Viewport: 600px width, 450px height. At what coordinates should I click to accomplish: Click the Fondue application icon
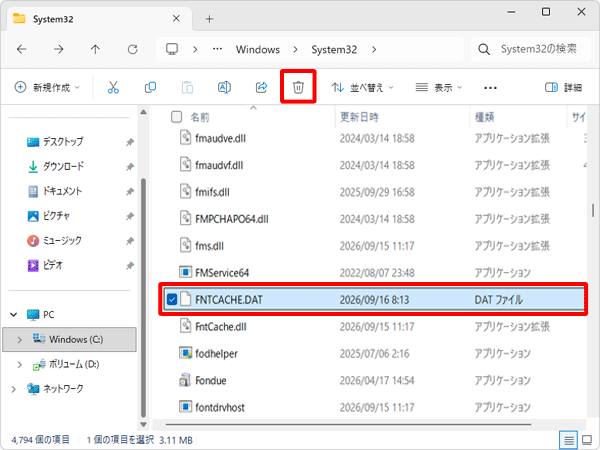186,380
